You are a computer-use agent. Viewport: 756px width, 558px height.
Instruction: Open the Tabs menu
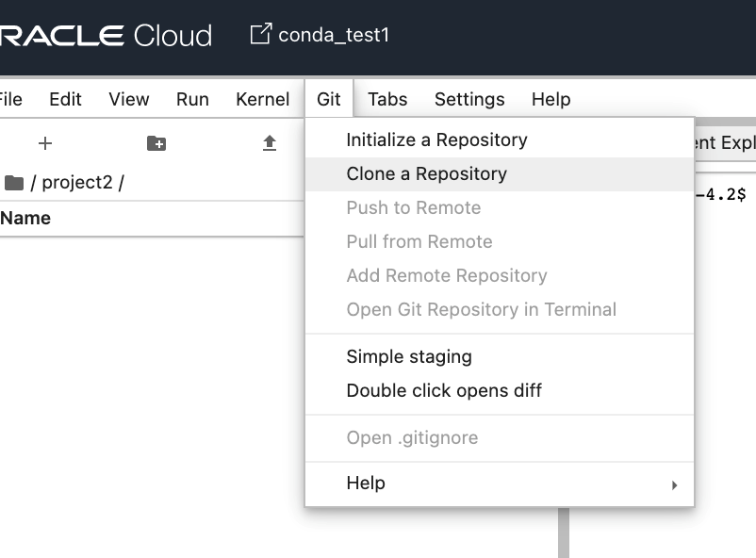[387, 99]
